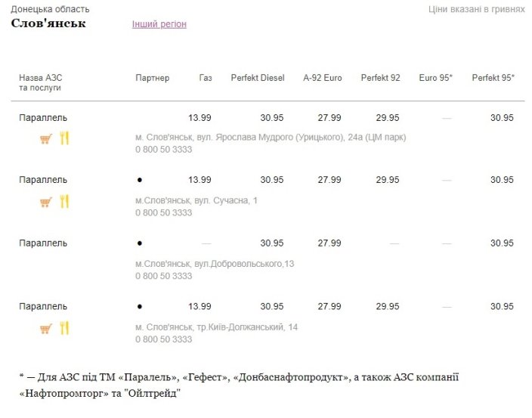Click A-92 Euro price in Київ-Должанський row
This screenshot has height=418, width=532.
329,306
